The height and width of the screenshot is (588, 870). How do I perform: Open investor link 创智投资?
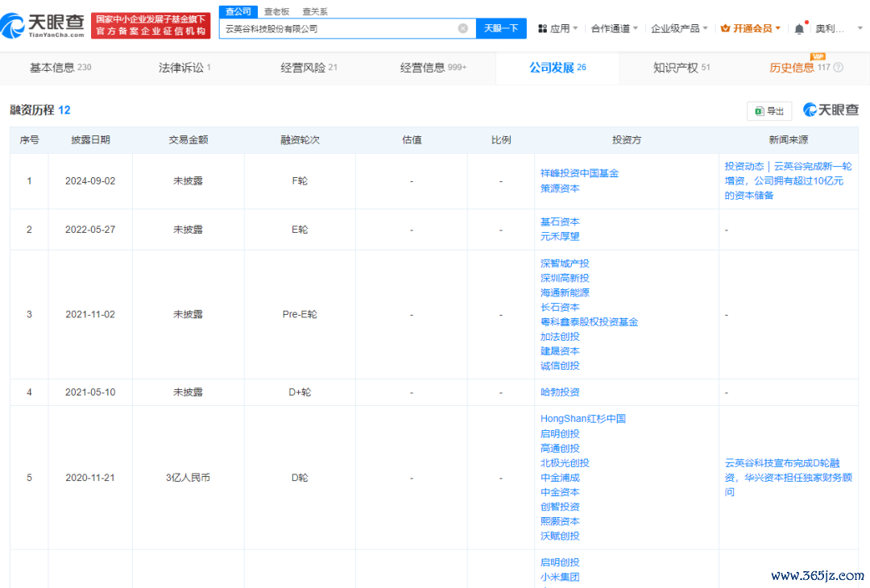560,507
